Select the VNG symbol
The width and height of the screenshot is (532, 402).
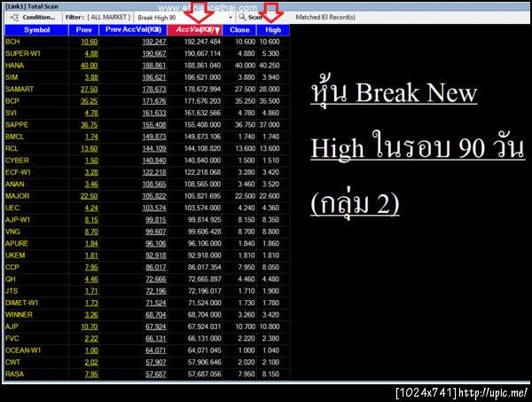[12, 232]
